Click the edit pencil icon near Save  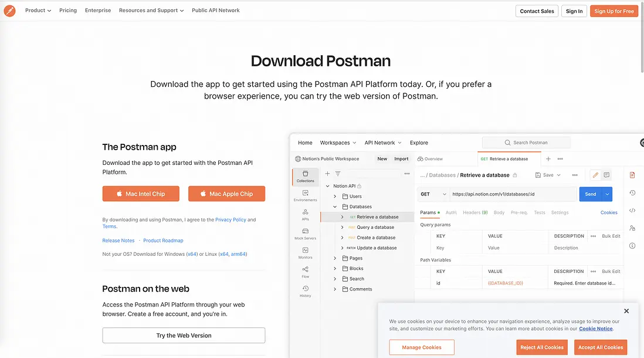[595, 175]
